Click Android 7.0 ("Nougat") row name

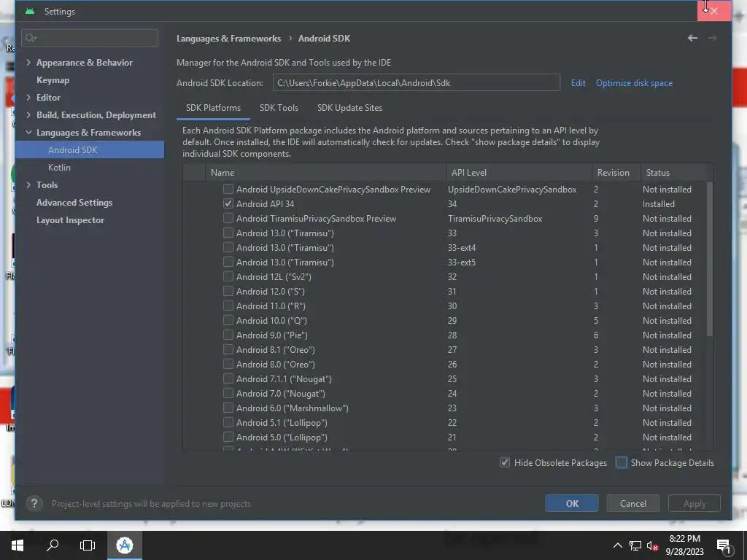tap(281, 393)
